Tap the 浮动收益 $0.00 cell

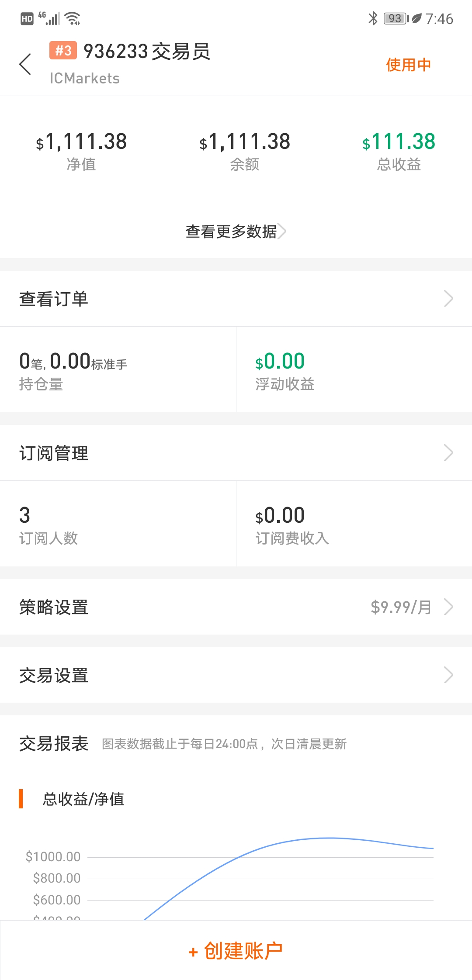click(354, 369)
